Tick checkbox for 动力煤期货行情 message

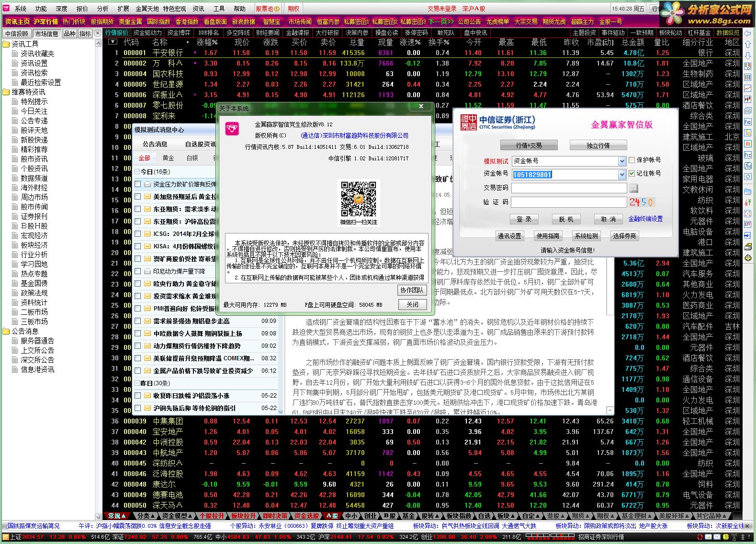click(138, 346)
